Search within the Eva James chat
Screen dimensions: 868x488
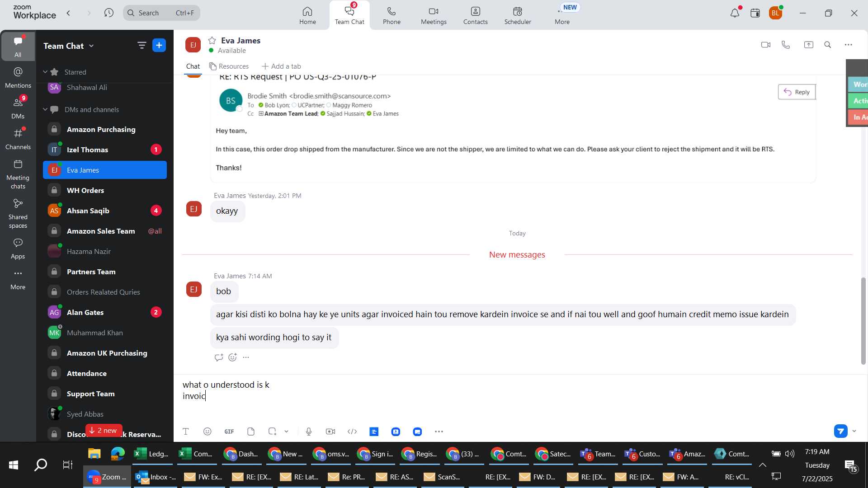click(x=828, y=45)
